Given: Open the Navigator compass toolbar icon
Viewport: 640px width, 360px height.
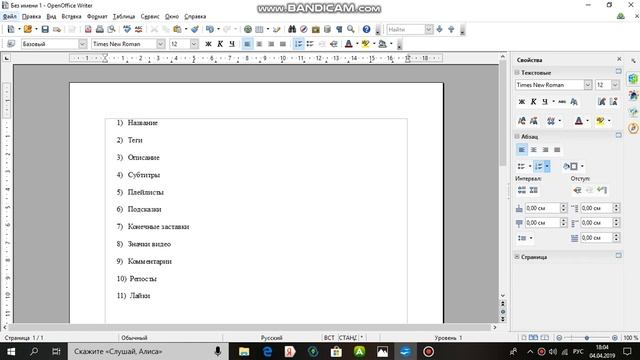Looking at the screenshot, I should click(x=304, y=29).
